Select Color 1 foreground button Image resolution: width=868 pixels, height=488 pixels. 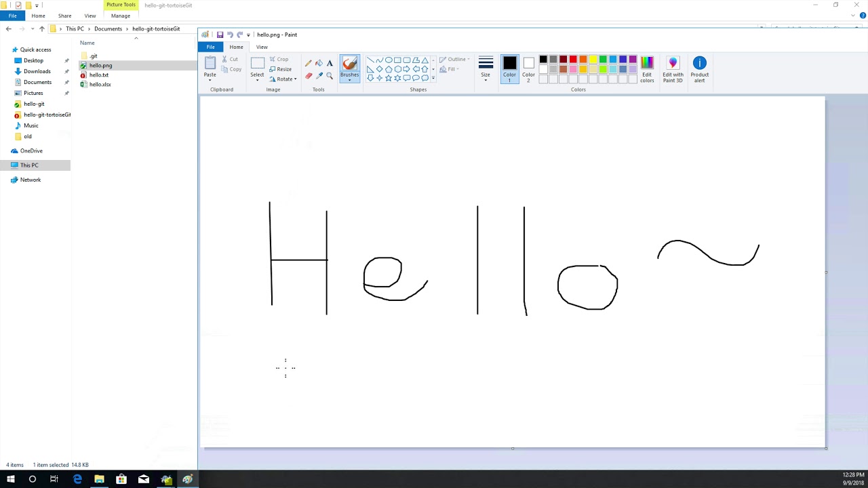coord(509,70)
